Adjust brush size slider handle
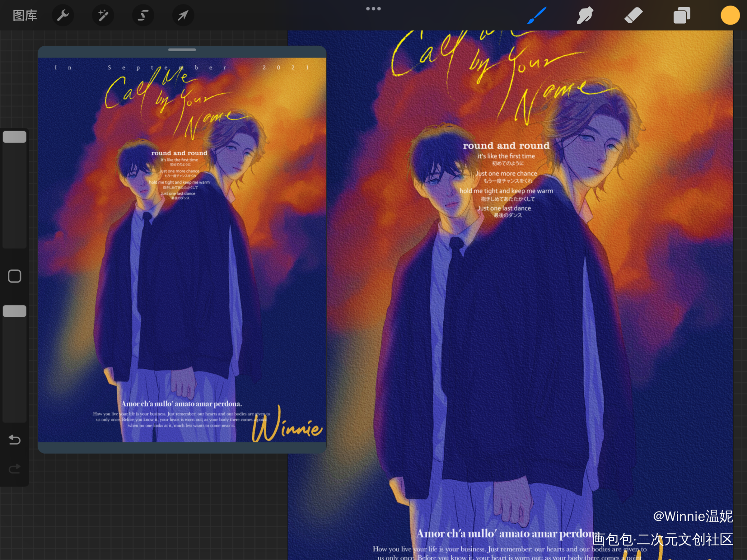 (15, 137)
